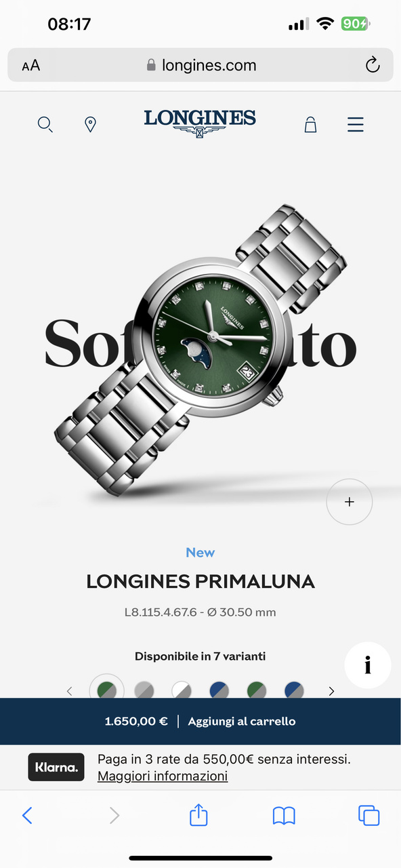
Task: Open the shopping bag icon
Action: [310, 124]
